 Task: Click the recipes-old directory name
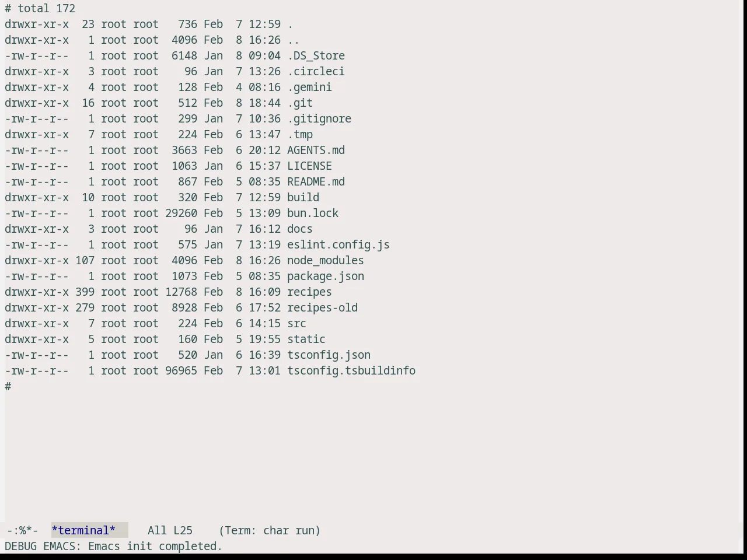click(x=322, y=308)
